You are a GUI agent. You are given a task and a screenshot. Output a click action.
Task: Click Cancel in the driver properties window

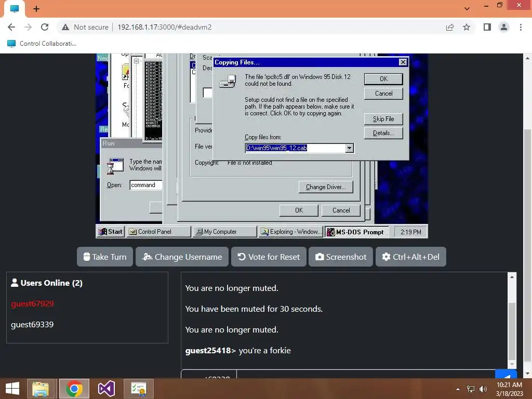[341, 210]
